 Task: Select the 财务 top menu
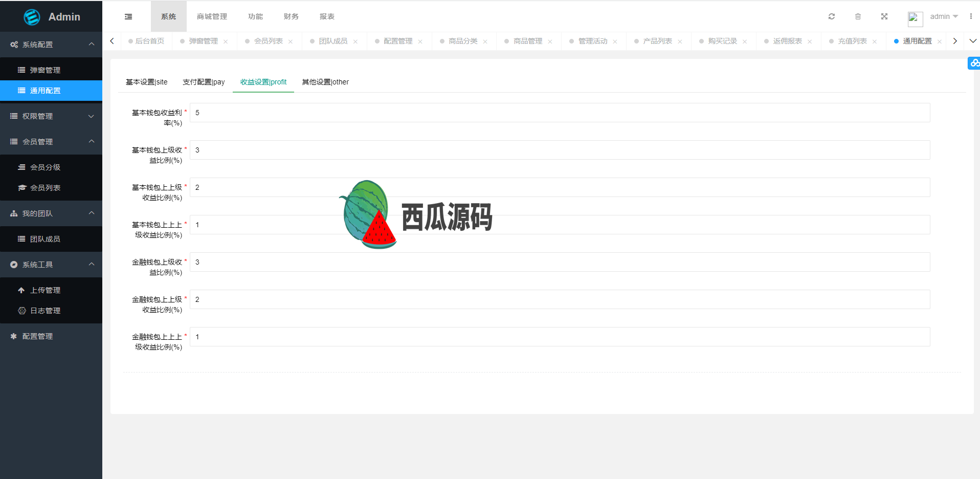click(x=292, y=16)
